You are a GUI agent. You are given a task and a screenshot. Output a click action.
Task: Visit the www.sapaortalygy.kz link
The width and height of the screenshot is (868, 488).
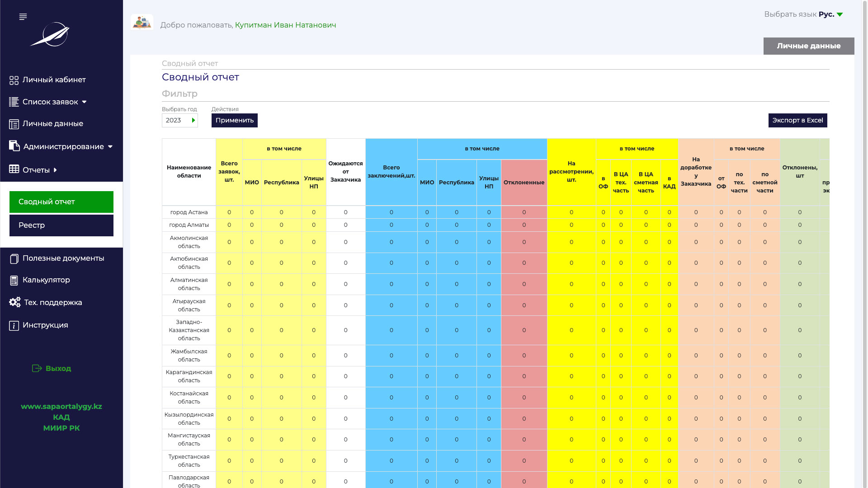point(61,407)
